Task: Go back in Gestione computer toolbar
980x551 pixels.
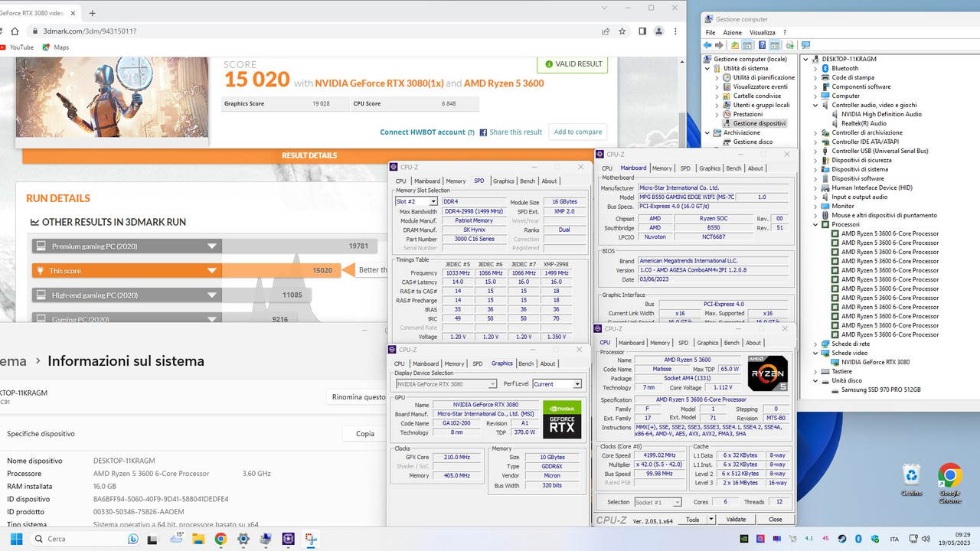Action: (x=708, y=45)
